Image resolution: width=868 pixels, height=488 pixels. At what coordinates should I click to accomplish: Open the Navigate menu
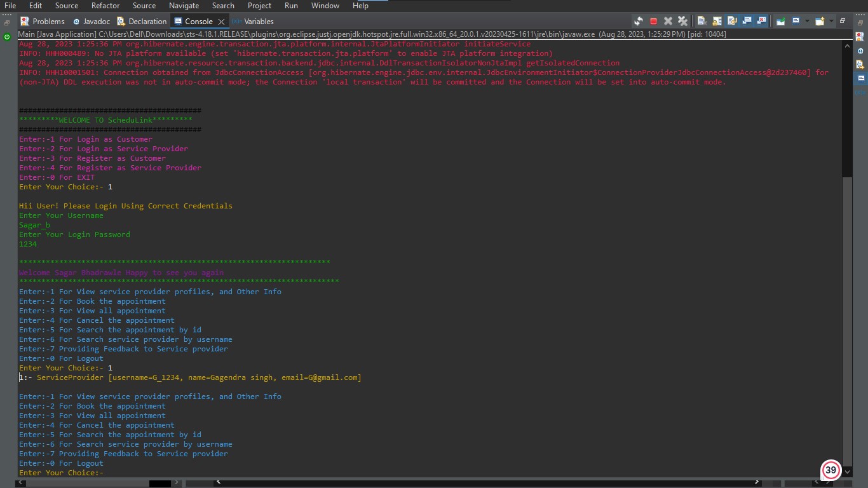pos(184,6)
